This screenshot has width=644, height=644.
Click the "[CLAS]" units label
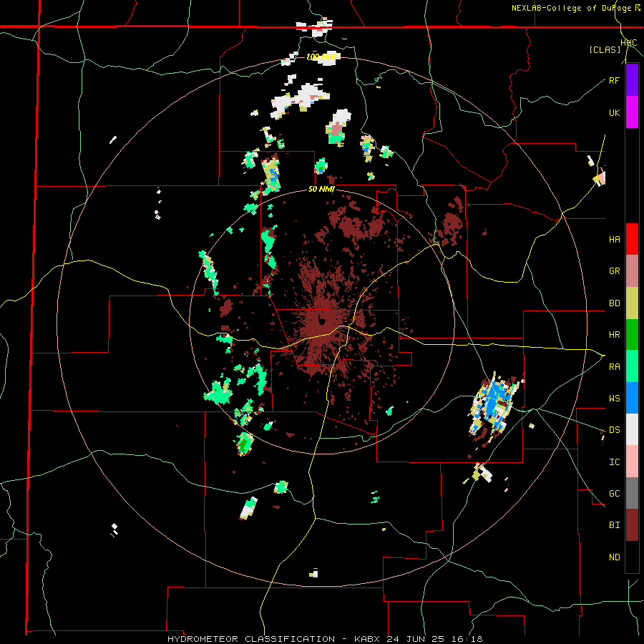605,50
